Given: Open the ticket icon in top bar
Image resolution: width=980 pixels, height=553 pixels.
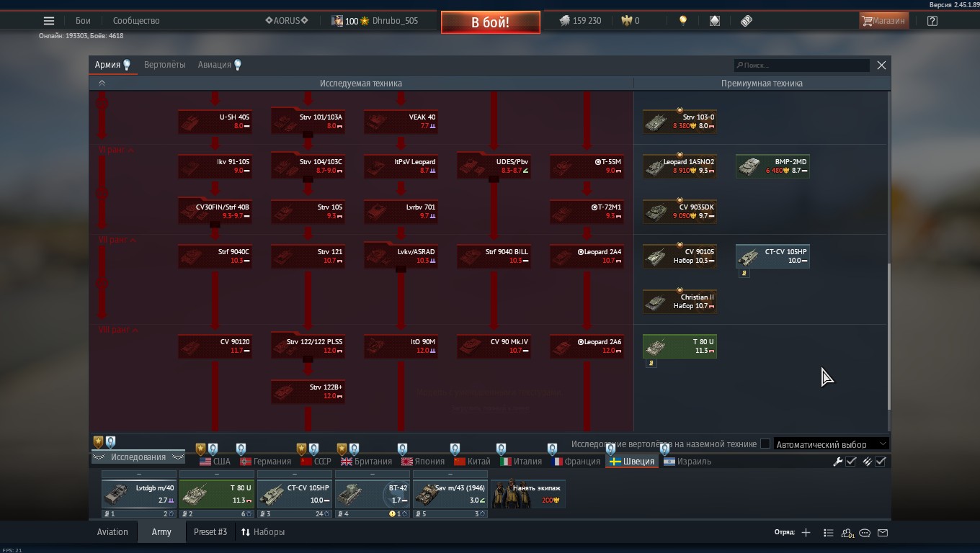Looking at the screenshot, I should click(x=747, y=21).
